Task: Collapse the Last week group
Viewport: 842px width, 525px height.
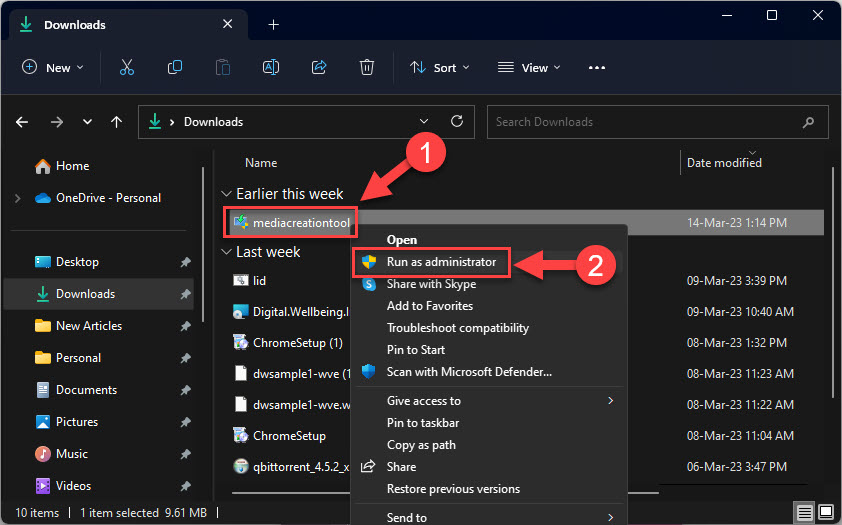Action: point(227,252)
